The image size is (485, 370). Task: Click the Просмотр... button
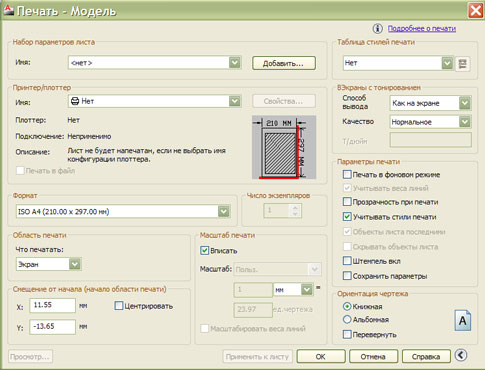[x=30, y=356]
